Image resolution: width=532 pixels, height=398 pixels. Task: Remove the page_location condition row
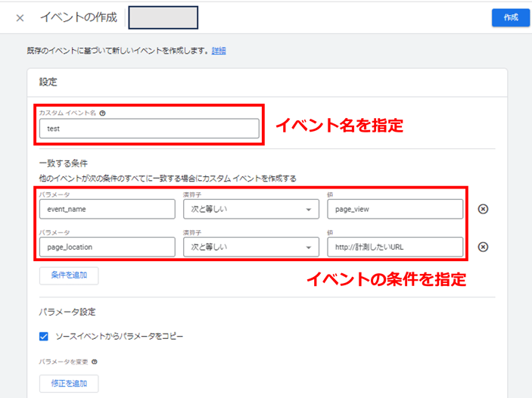483,247
